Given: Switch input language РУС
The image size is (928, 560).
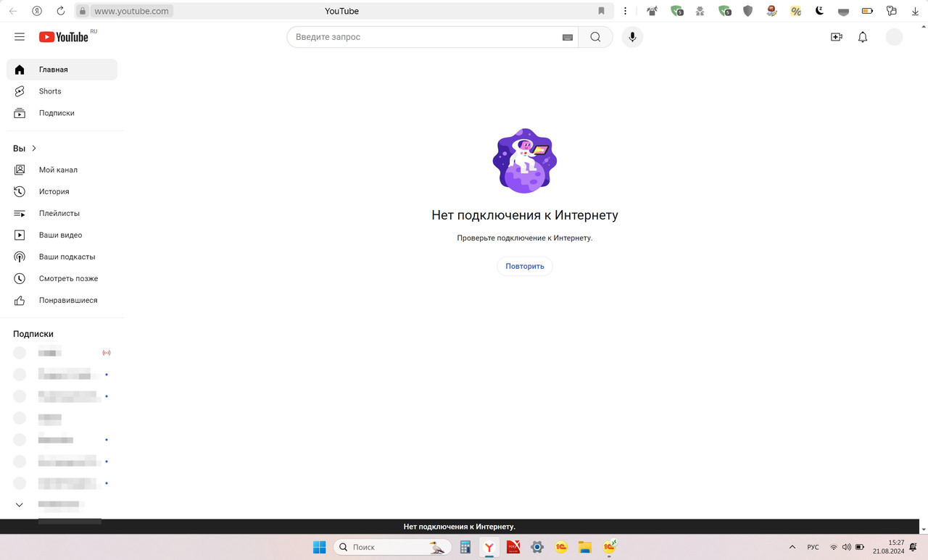Looking at the screenshot, I should [813, 547].
